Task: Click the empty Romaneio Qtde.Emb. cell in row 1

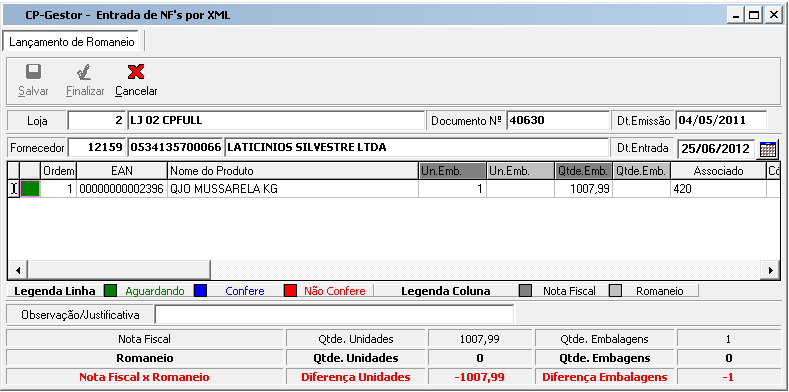Action: (x=642, y=189)
